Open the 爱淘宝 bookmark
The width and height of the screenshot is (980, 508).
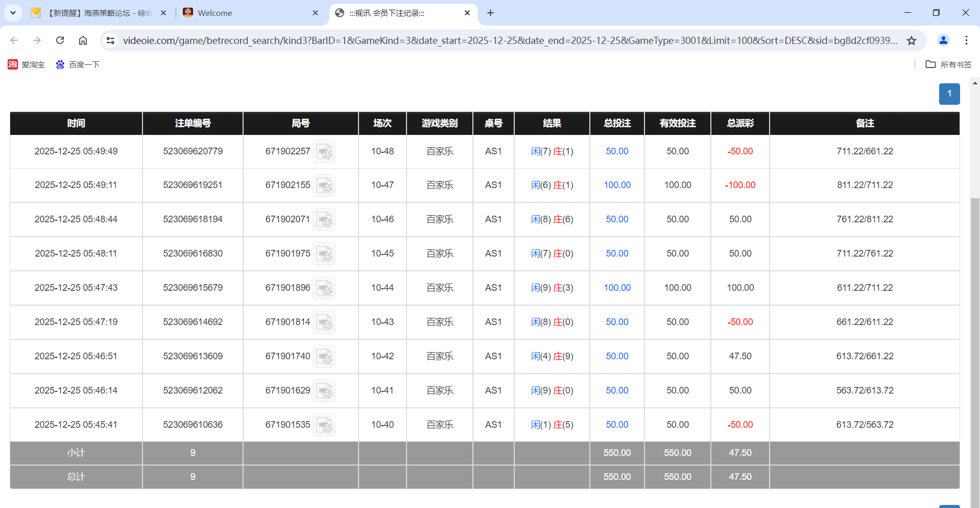coord(26,64)
